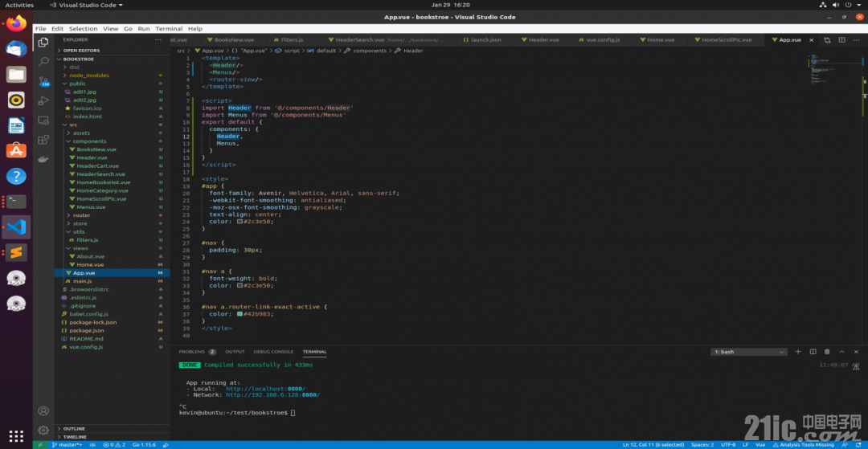Open the Docker view in activity bar
Screen dimensions: 868x449
[43, 159]
